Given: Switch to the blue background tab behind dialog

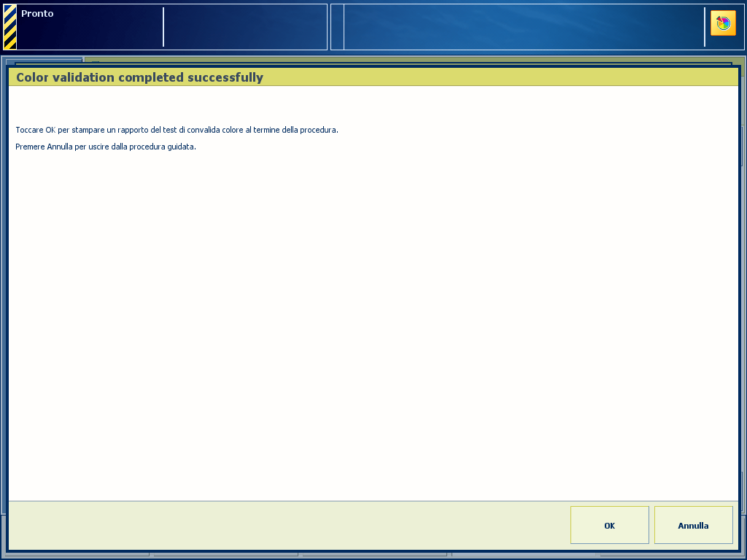Looking at the screenshot, I should 44,60.
